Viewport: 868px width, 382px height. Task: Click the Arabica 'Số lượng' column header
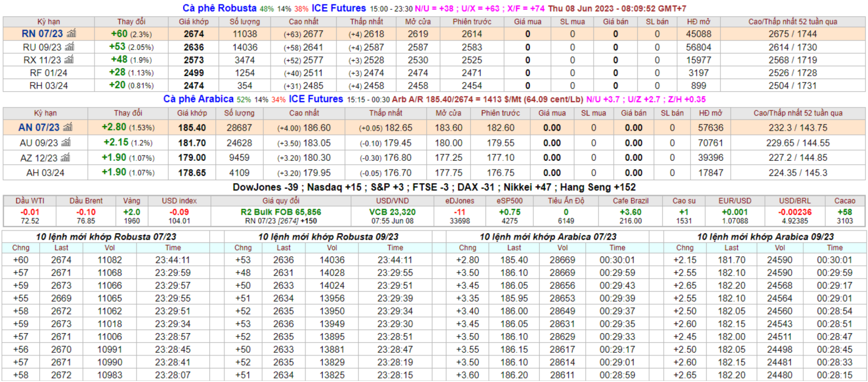[x=239, y=113]
